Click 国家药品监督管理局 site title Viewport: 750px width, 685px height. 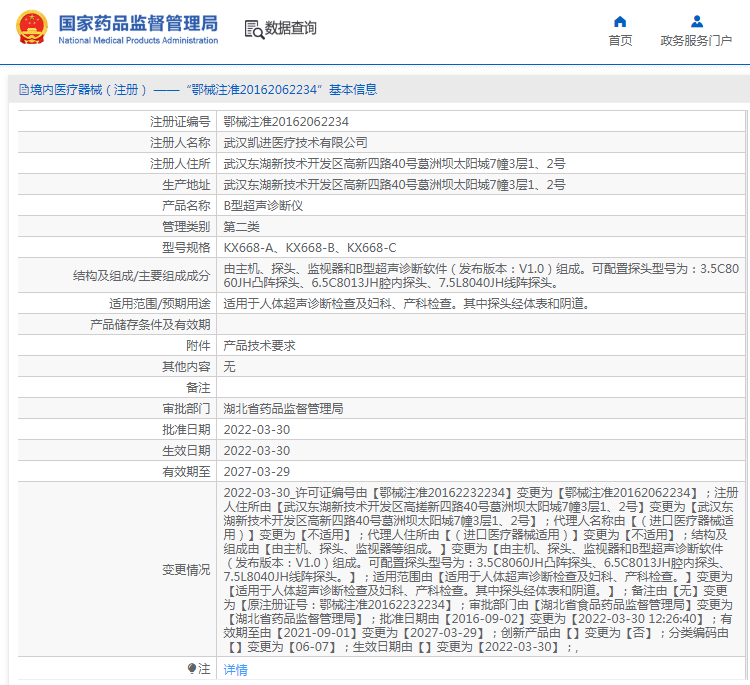(x=138, y=23)
